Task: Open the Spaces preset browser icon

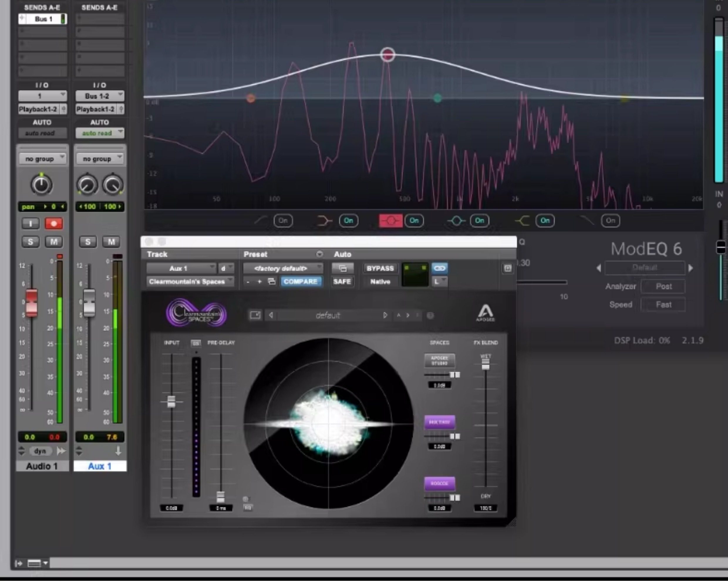Action: pos(255,315)
